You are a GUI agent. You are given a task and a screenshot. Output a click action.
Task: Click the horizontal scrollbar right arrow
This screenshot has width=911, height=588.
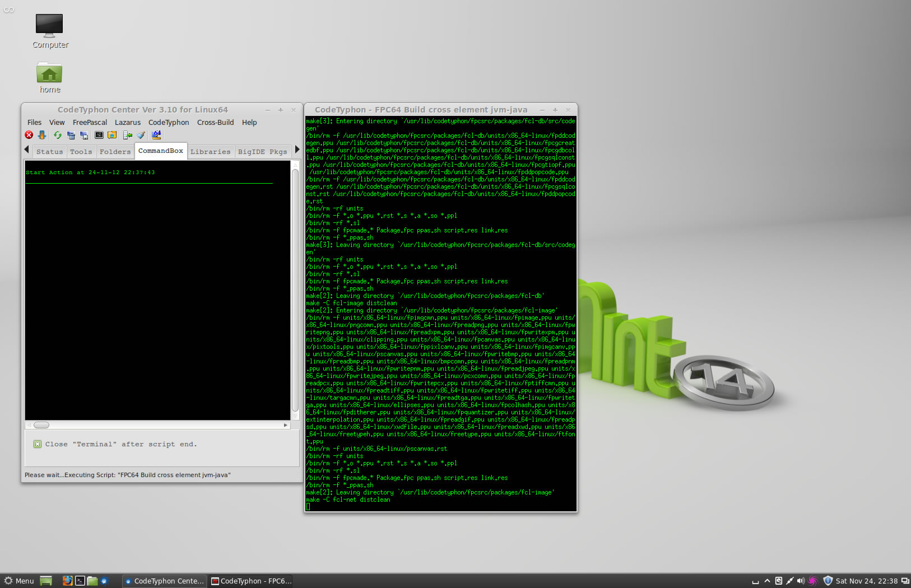click(286, 425)
